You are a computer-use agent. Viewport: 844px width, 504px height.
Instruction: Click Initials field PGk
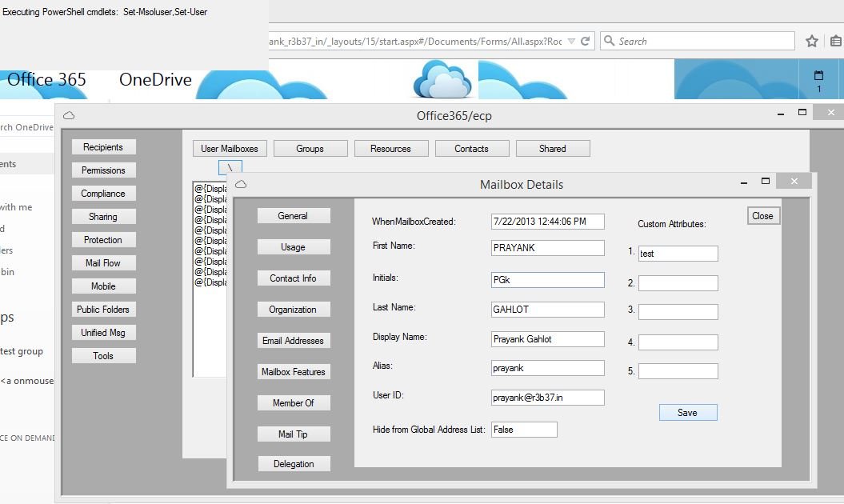point(548,280)
